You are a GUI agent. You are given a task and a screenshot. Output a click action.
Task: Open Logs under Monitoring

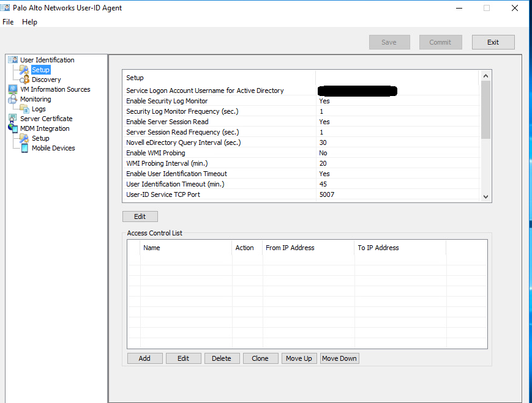click(x=39, y=109)
